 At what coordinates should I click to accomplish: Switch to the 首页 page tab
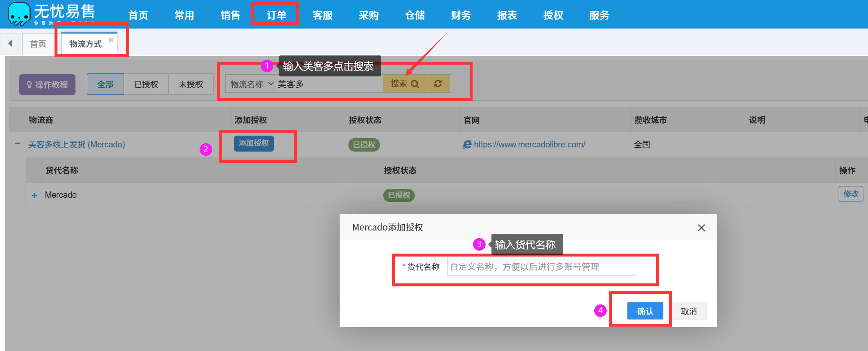[x=38, y=44]
